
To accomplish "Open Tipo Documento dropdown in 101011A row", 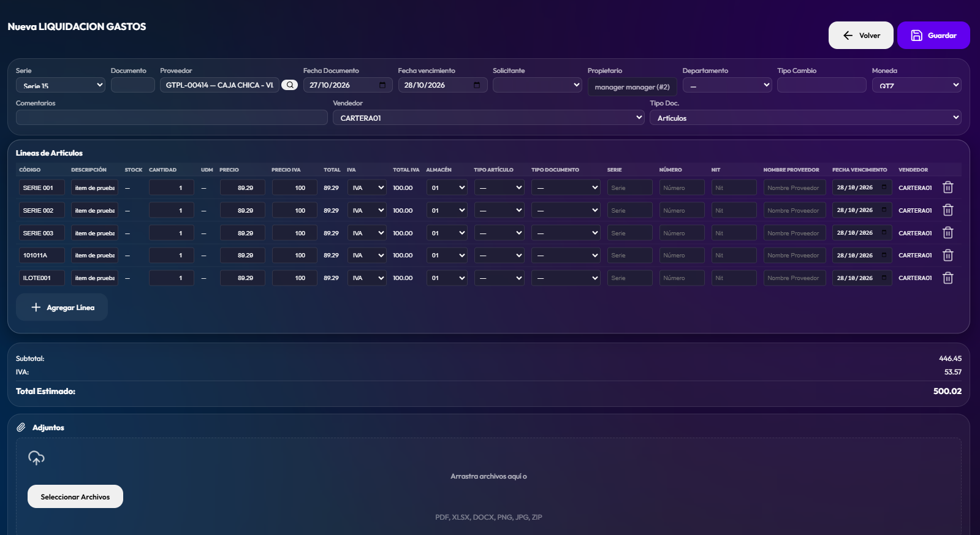I will coord(566,255).
